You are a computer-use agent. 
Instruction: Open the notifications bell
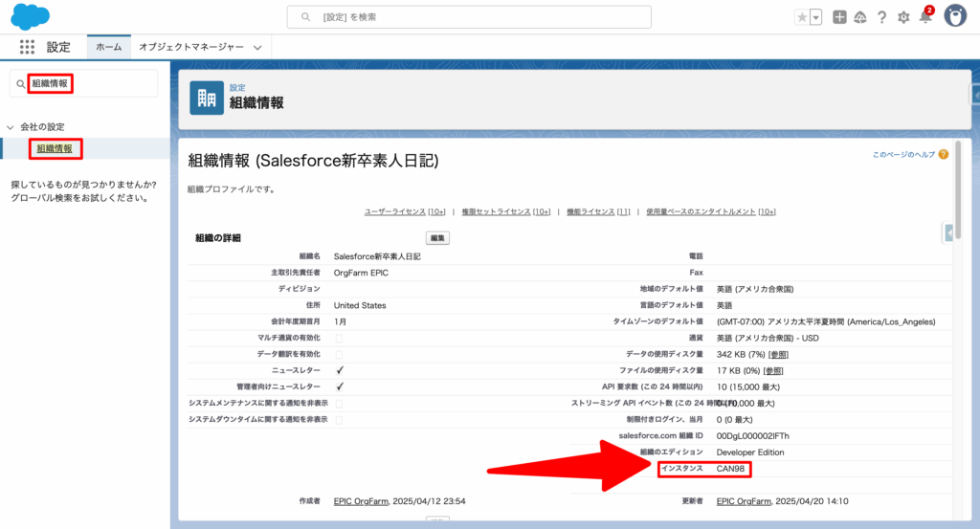925,17
